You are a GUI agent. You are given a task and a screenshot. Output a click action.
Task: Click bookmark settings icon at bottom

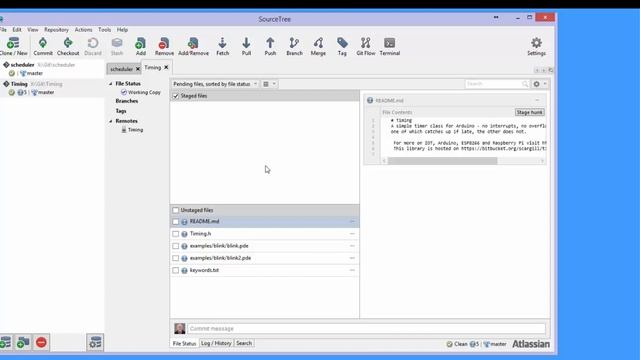point(95,342)
